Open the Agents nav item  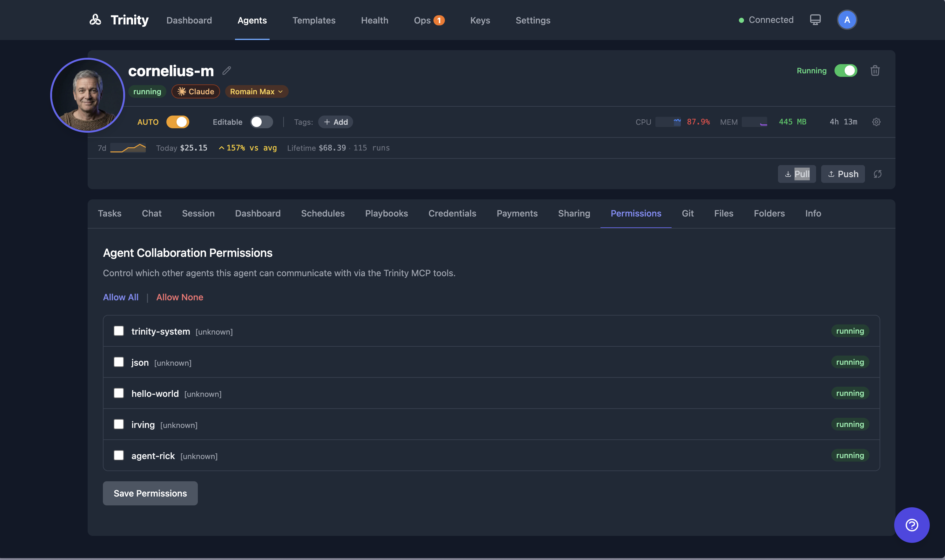252,20
